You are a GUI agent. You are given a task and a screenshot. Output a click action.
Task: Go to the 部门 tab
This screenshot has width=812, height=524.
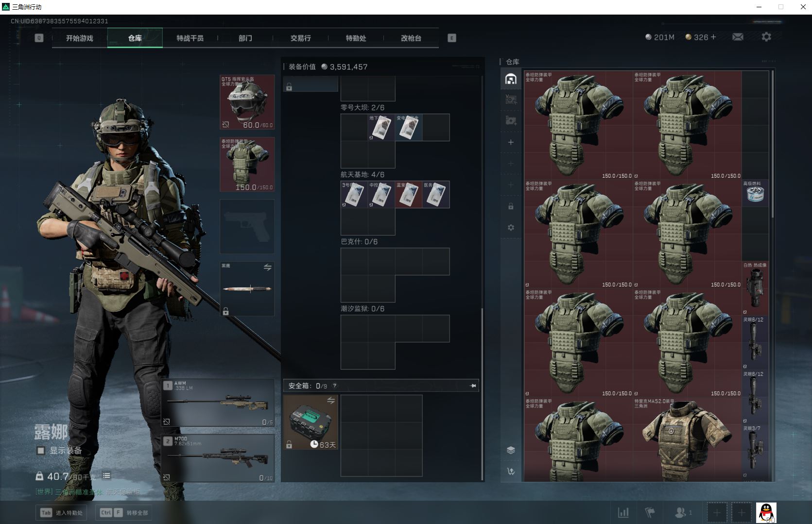pos(245,38)
